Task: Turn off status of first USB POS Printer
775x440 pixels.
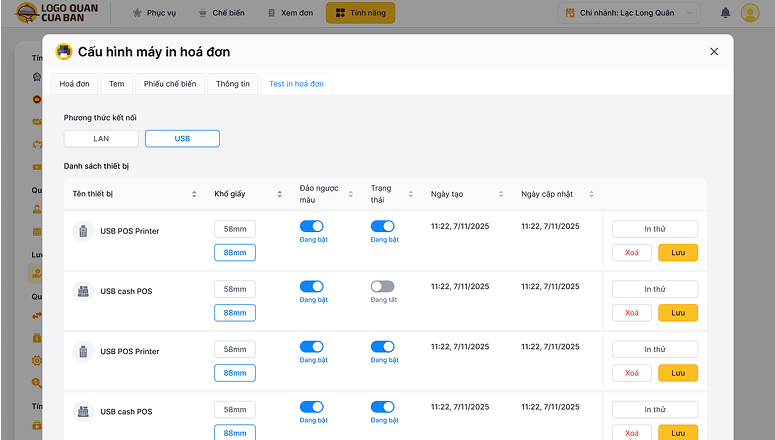Action: [382, 227]
